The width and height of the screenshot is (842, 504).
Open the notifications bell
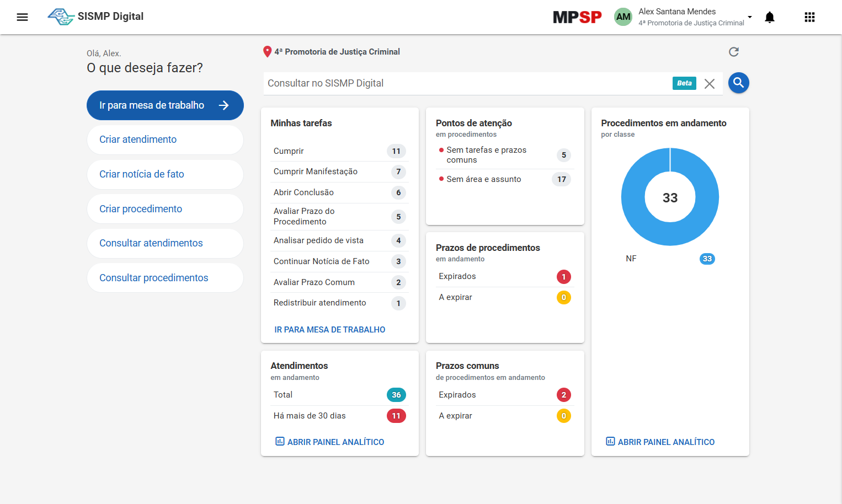[770, 17]
